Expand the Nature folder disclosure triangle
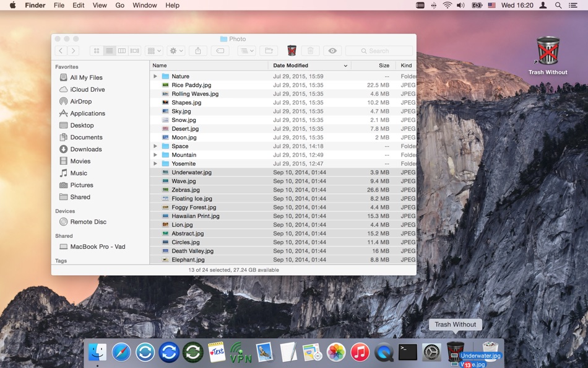Viewport: 588px width, 368px height. pyautogui.click(x=155, y=76)
